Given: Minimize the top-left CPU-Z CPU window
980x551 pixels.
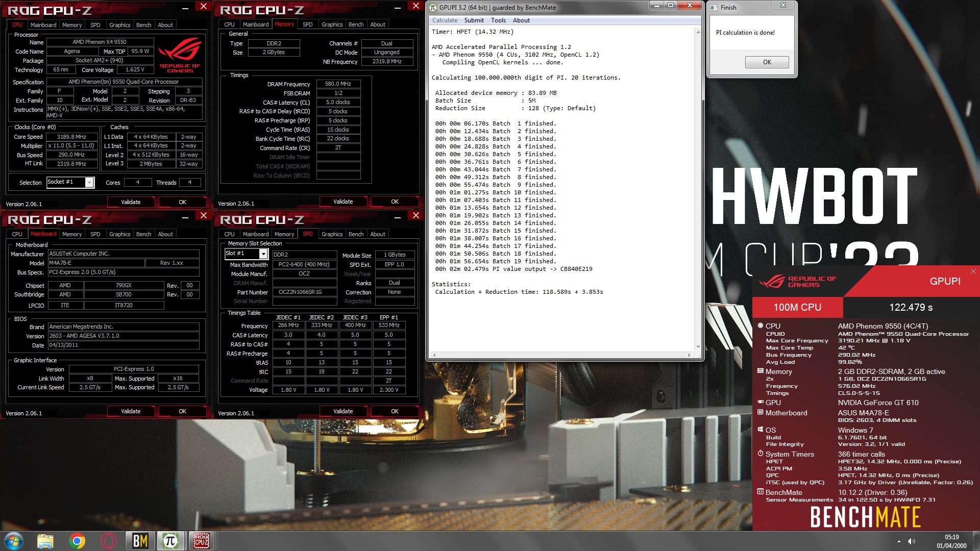Looking at the screenshot, I should pyautogui.click(x=185, y=8).
